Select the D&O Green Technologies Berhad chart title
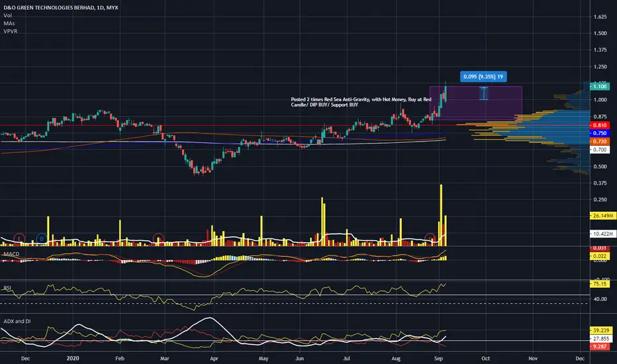The image size is (617, 364). tap(61, 7)
